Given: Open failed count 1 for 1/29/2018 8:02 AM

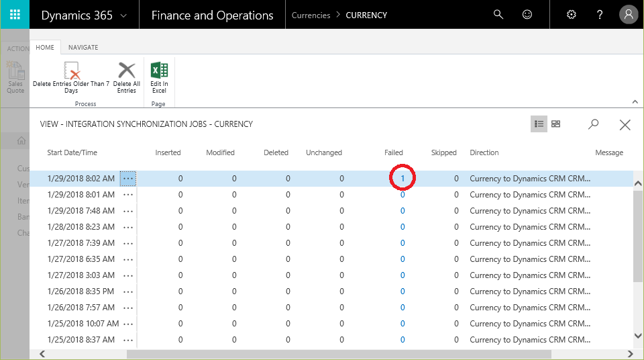Looking at the screenshot, I should click(402, 178).
